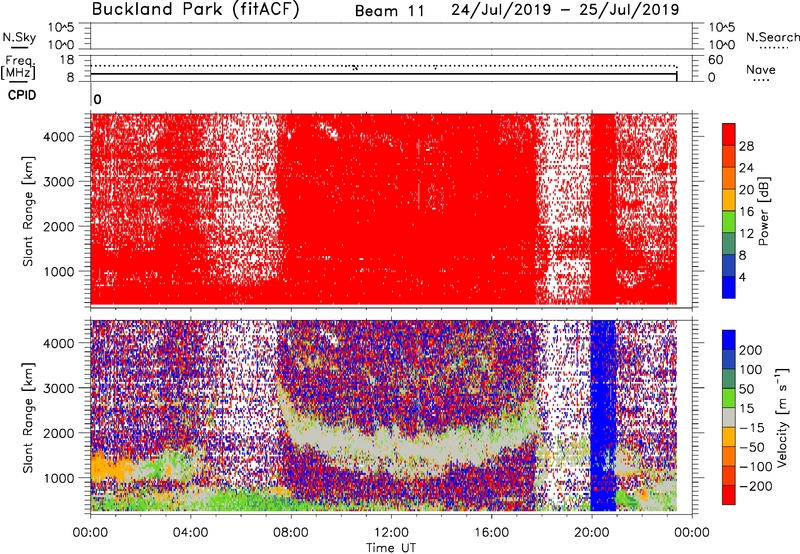Click the '24' label on Power colorbar
This screenshot has width=800, height=554.
pos(746,168)
